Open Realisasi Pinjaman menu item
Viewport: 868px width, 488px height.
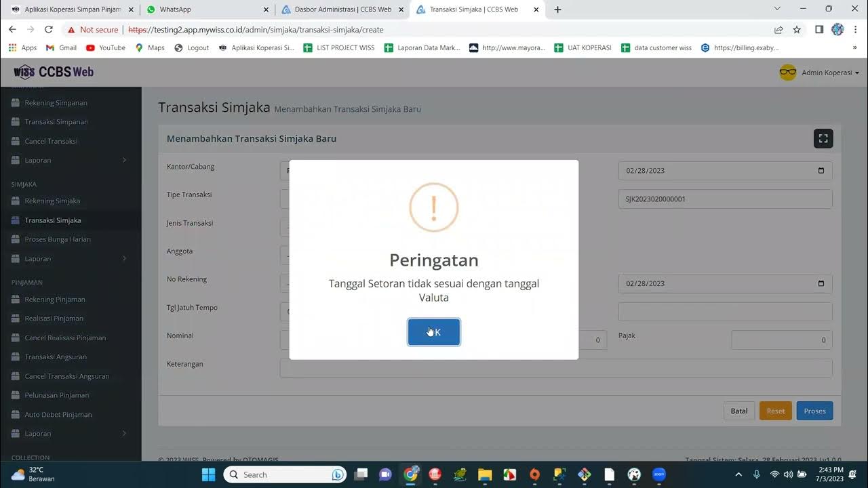[54, 319]
